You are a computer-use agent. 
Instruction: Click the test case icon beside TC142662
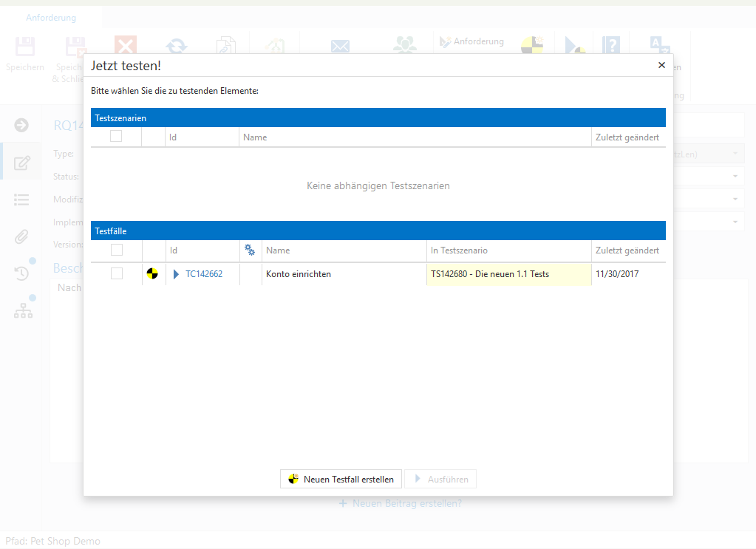point(152,274)
